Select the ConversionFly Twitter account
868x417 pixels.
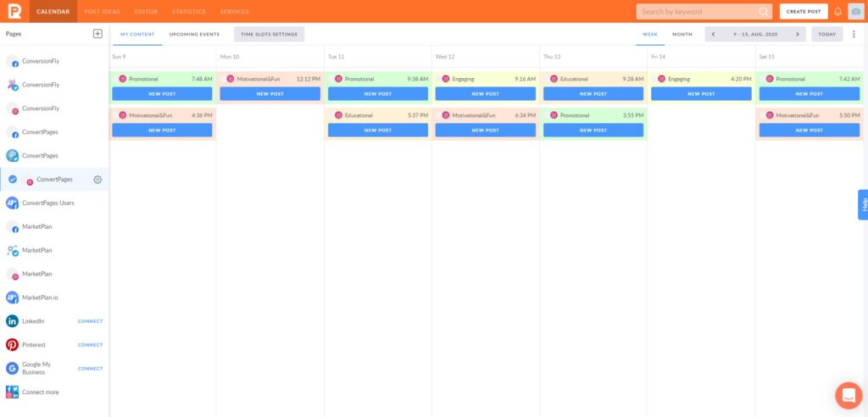pyautogui.click(x=54, y=85)
